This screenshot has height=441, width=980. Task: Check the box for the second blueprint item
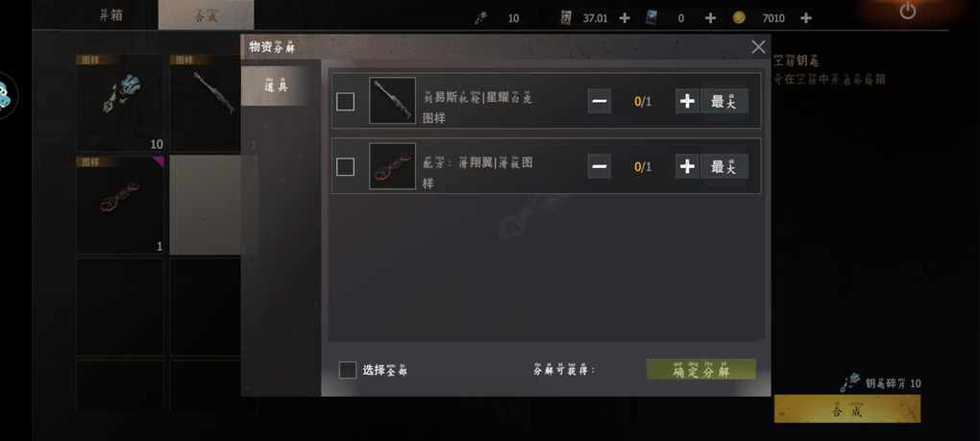pos(346,167)
